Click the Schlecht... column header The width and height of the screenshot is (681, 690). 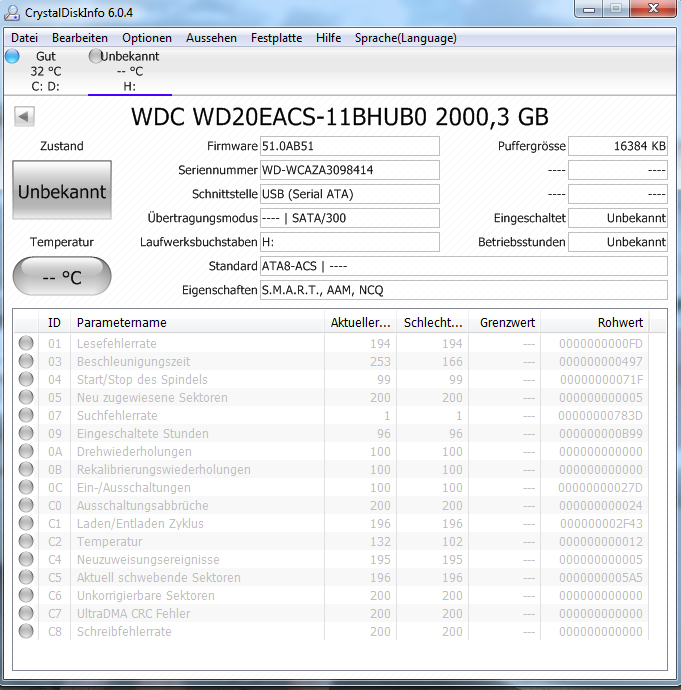click(432, 323)
